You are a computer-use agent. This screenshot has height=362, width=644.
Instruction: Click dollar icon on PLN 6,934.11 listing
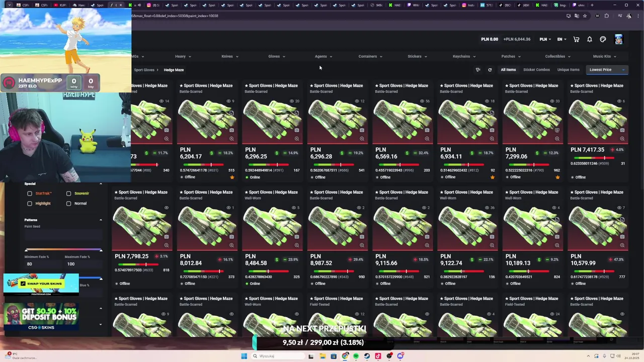(472, 153)
